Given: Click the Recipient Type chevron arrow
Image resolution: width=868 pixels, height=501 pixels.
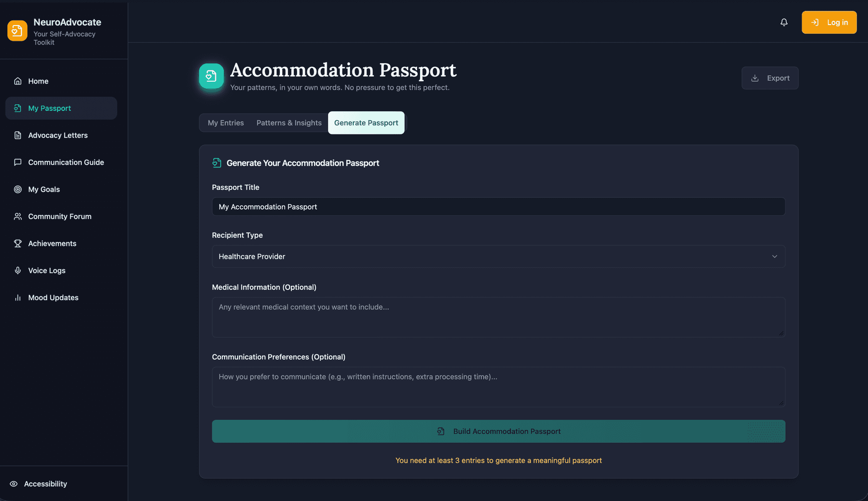Looking at the screenshot, I should click(x=774, y=257).
